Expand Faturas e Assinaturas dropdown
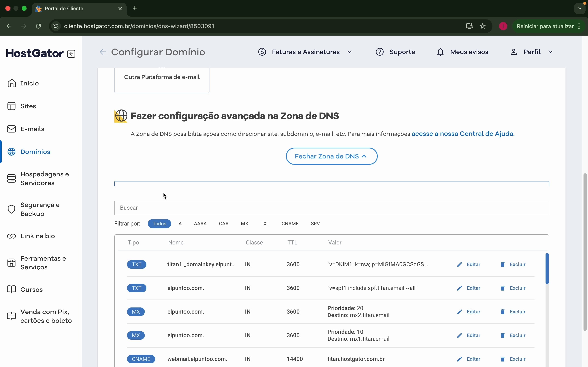This screenshot has height=367, width=588. click(x=305, y=52)
